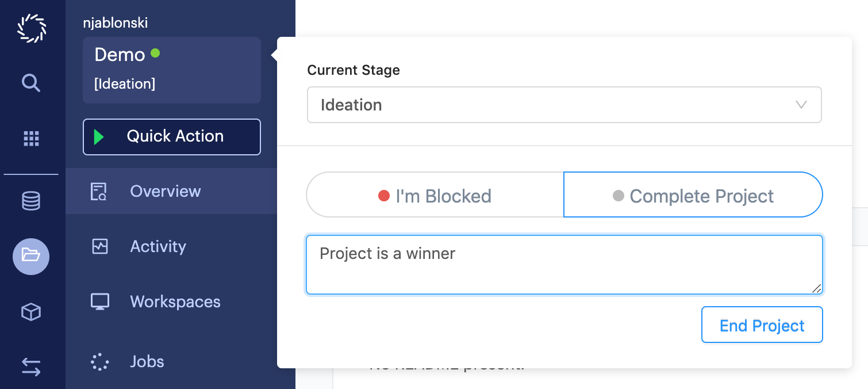Select the I'm Blocked status option

(x=435, y=196)
